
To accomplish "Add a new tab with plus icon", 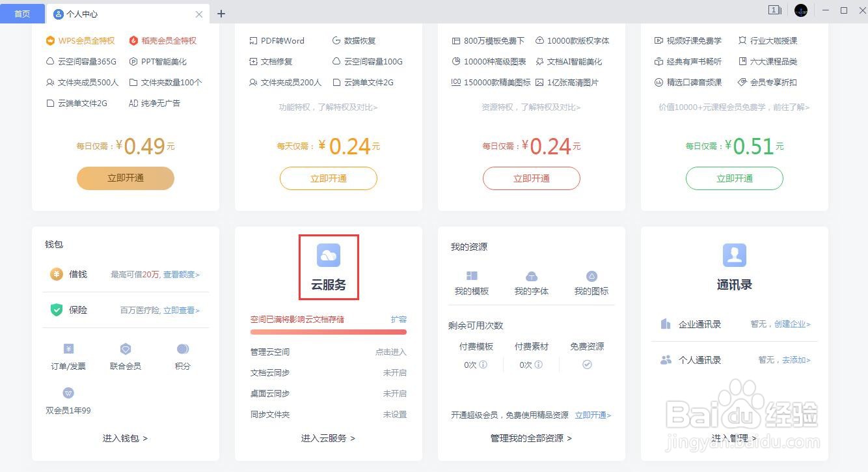I will coord(221,13).
